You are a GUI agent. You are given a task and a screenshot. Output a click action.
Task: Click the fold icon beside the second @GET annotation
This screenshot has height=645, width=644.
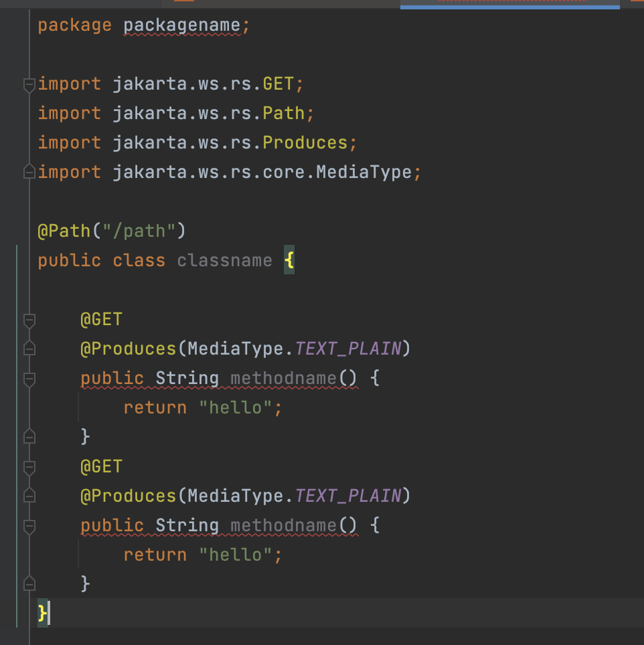tap(28, 466)
